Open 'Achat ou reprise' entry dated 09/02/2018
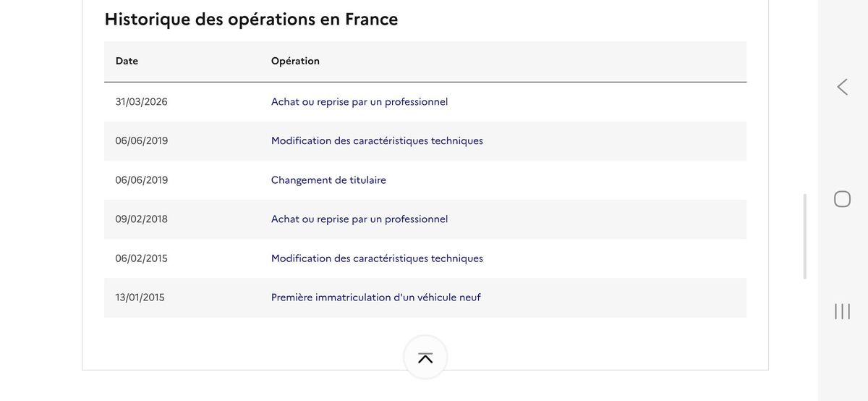The width and height of the screenshot is (868, 401). tap(359, 219)
